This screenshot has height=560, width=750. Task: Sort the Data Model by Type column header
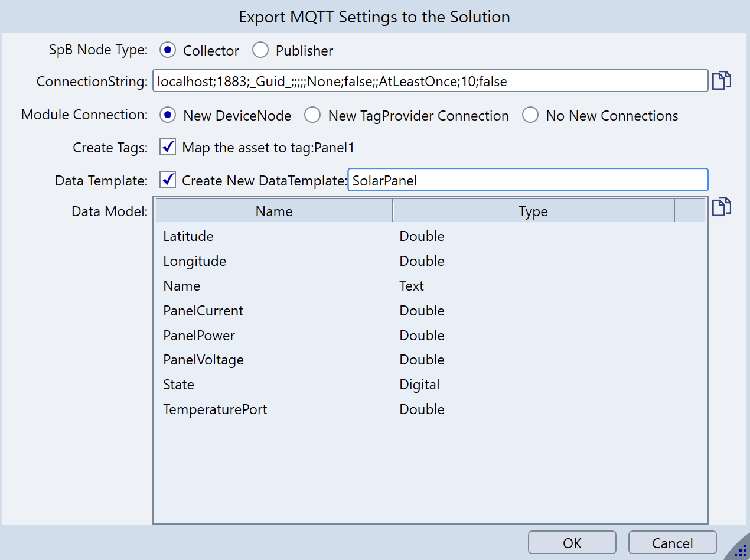coord(533,211)
